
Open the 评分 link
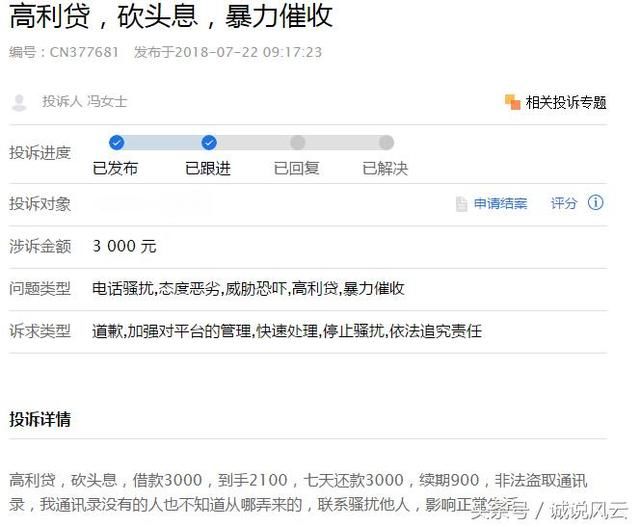coord(564,203)
